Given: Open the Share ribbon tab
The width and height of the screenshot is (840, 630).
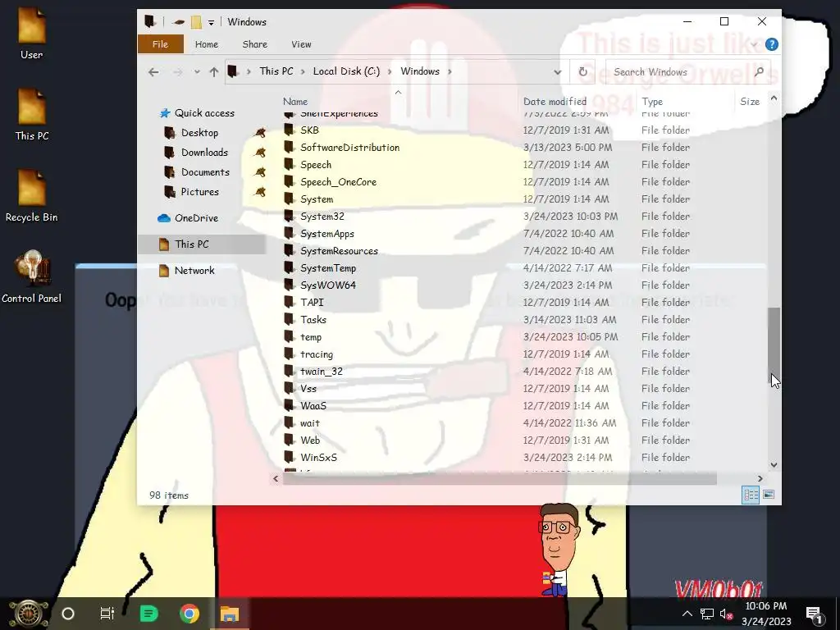Looking at the screenshot, I should pos(254,44).
